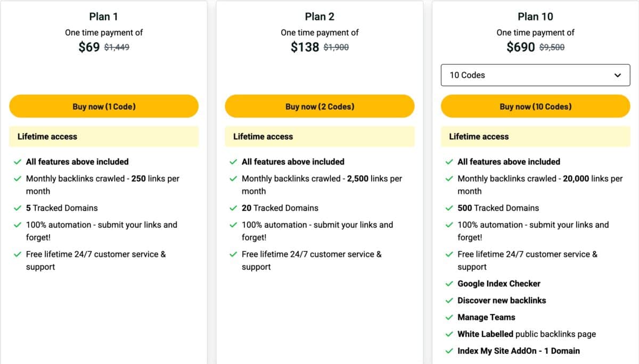The image size is (639, 364).
Task: Click Plan 2 Lifetime access banner
Action: coord(319,137)
